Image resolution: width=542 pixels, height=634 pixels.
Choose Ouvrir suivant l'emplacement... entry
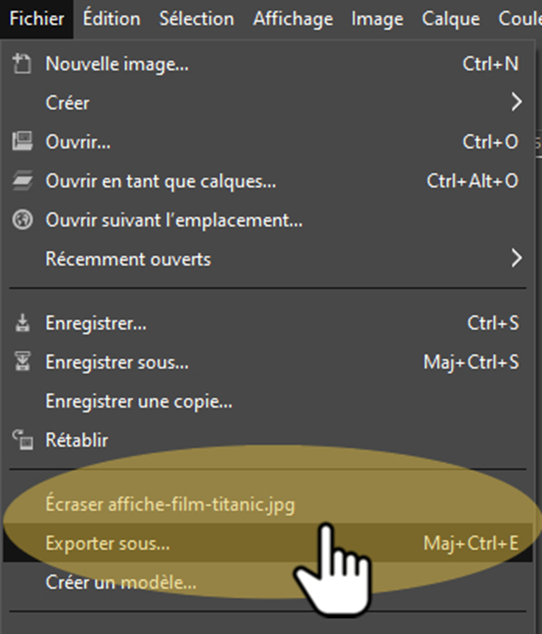click(x=268, y=220)
